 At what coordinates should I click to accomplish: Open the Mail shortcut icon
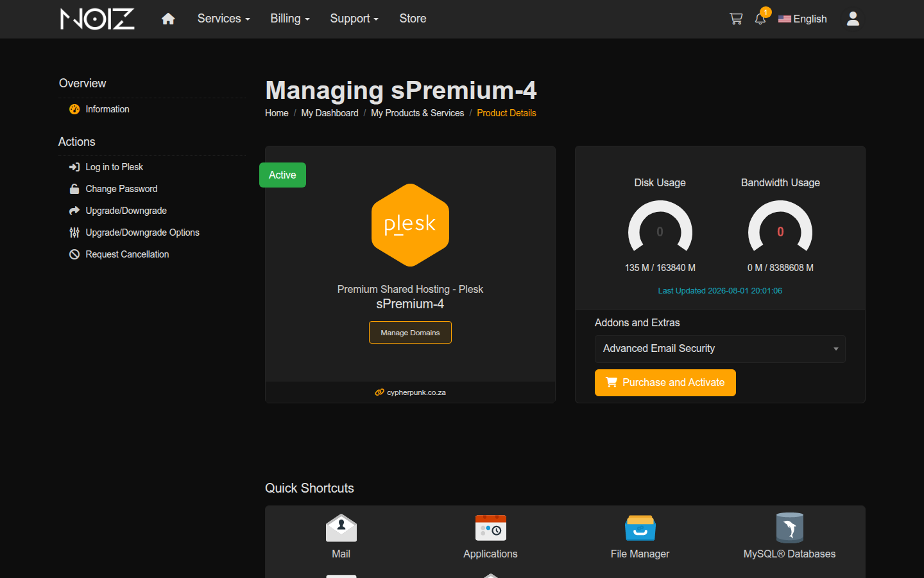click(341, 528)
